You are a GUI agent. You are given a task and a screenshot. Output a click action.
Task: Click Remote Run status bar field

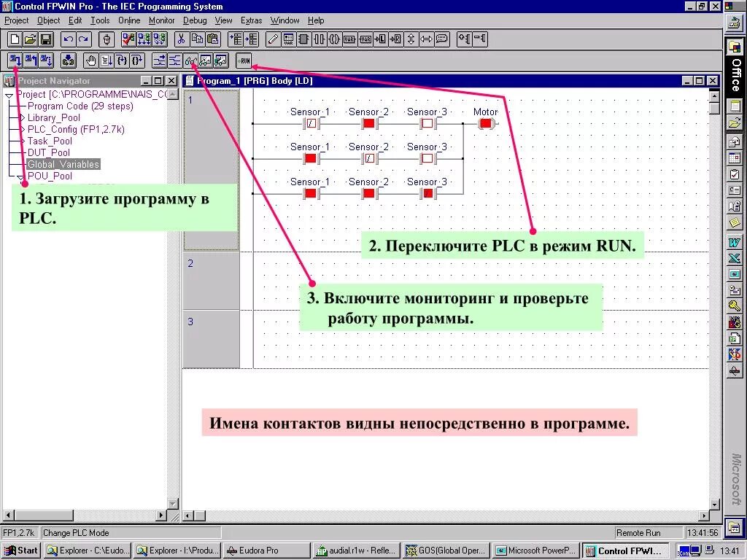click(647, 533)
